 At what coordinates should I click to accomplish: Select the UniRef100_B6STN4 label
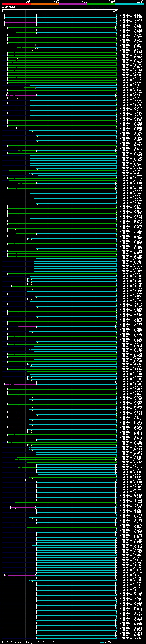pos(131,377)
